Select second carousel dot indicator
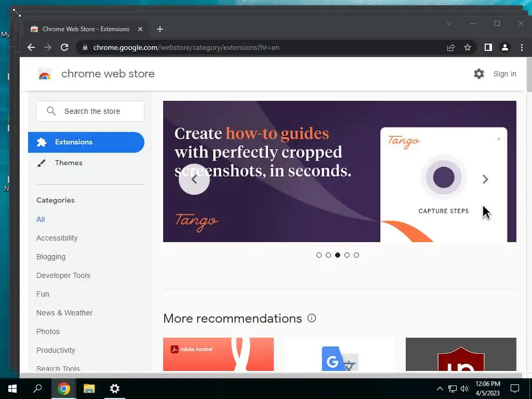The image size is (532, 399). coord(328,255)
